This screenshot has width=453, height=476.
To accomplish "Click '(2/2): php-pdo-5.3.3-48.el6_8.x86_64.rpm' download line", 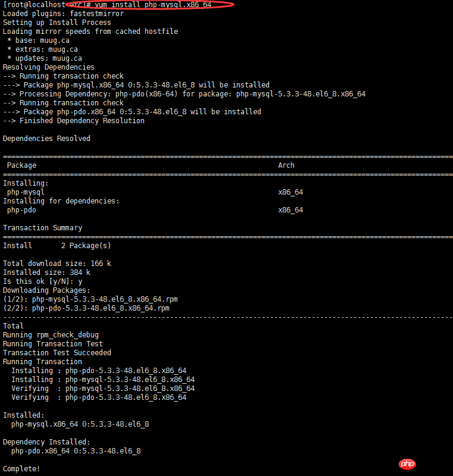I will [86, 308].
